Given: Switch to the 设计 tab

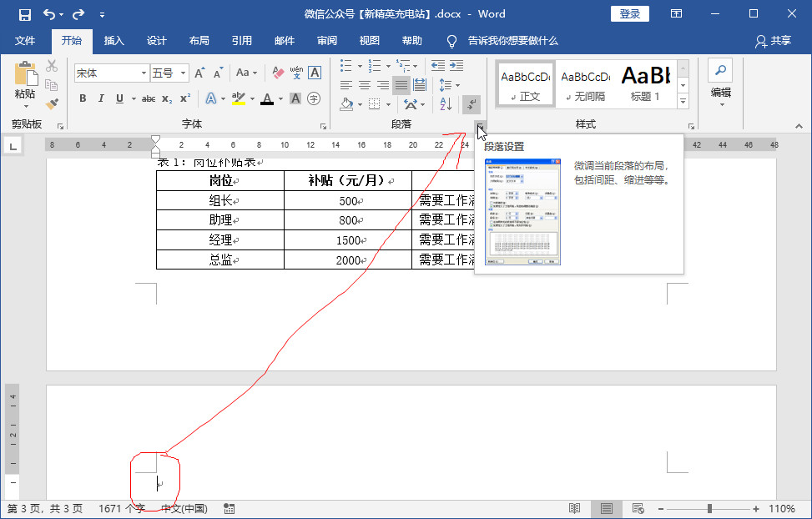Looking at the screenshot, I should coord(156,40).
